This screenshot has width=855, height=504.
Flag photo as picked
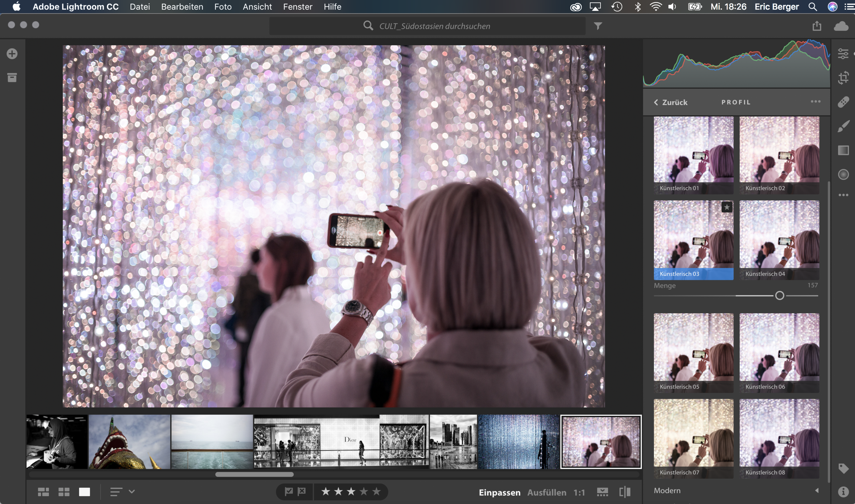pyautogui.click(x=289, y=492)
